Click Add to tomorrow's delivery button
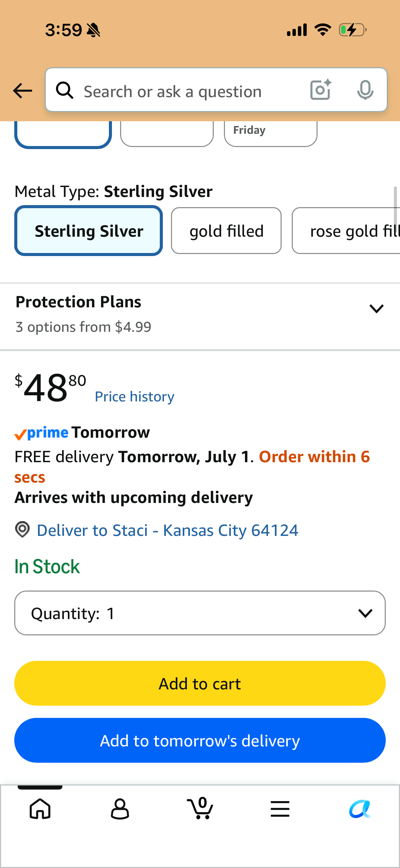This screenshot has height=868, width=400. [200, 740]
